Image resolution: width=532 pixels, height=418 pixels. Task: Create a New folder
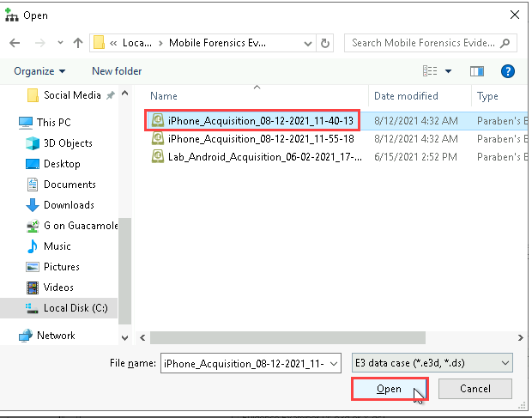[x=117, y=71]
